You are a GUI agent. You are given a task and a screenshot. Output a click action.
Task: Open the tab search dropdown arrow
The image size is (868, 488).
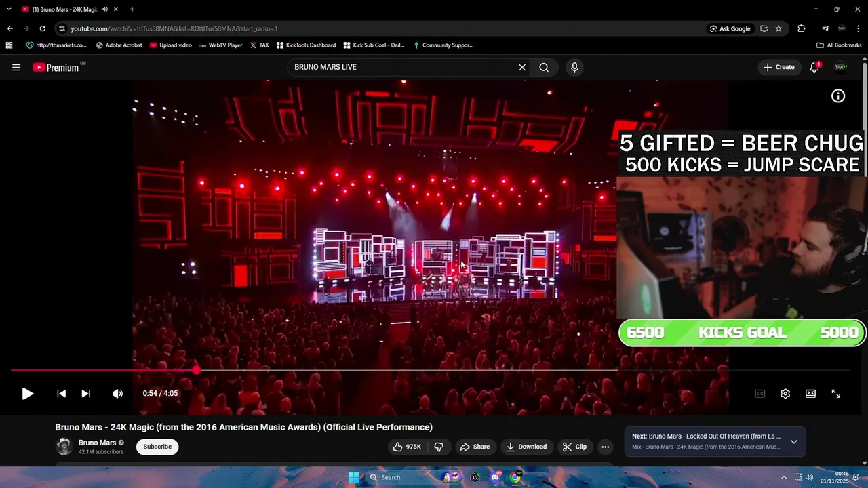tap(9, 9)
